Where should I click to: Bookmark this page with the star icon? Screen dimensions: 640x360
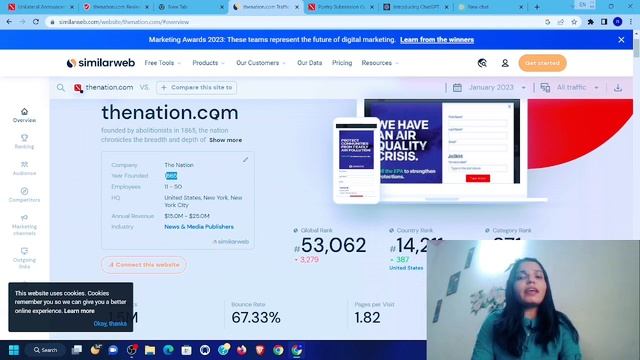click(574, 22)
